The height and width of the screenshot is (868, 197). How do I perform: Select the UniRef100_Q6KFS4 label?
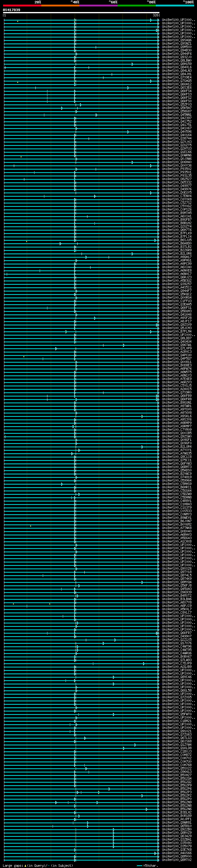pyautogui.click(x=176, y=91)
